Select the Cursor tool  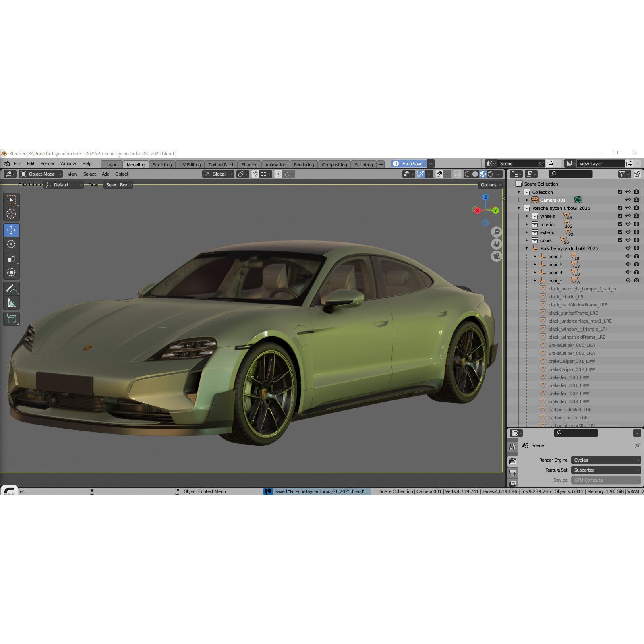(x=11, y=214)
